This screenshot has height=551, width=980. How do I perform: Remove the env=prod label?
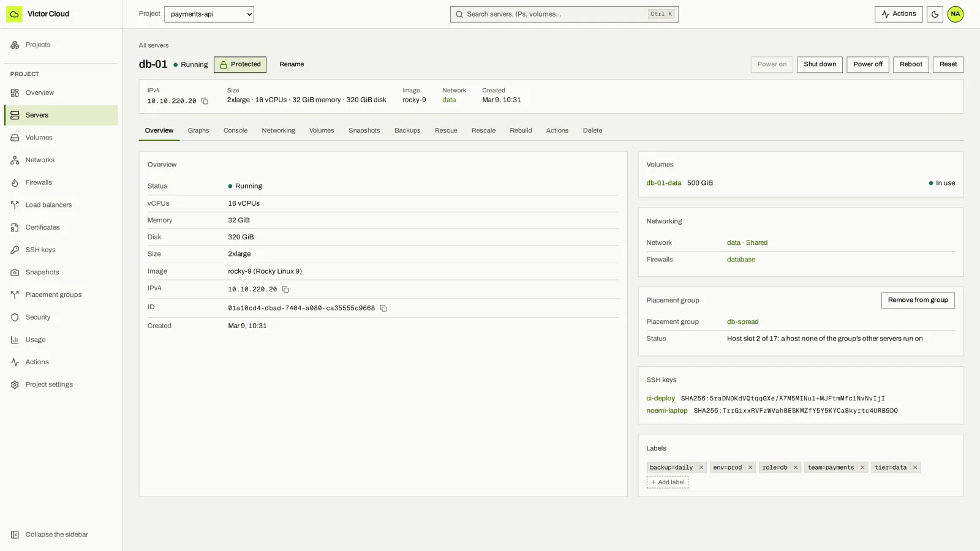pyautogui.click(x=750, y=468)
